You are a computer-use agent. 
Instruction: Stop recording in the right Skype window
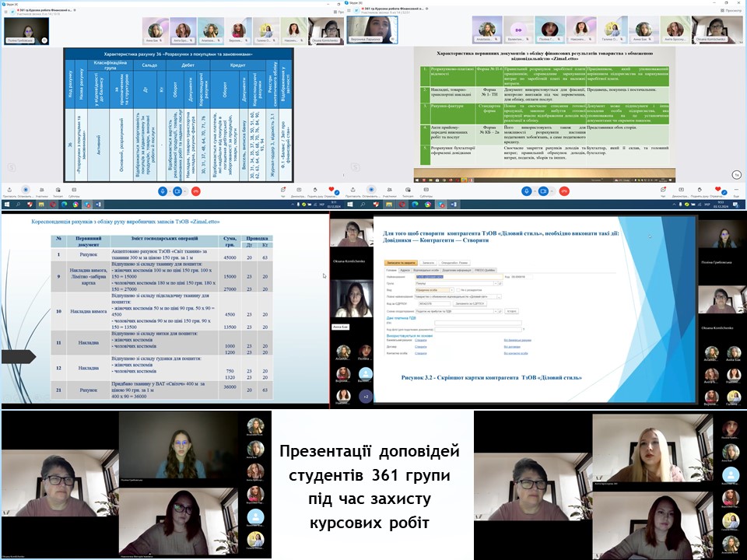tap(371, 190)
